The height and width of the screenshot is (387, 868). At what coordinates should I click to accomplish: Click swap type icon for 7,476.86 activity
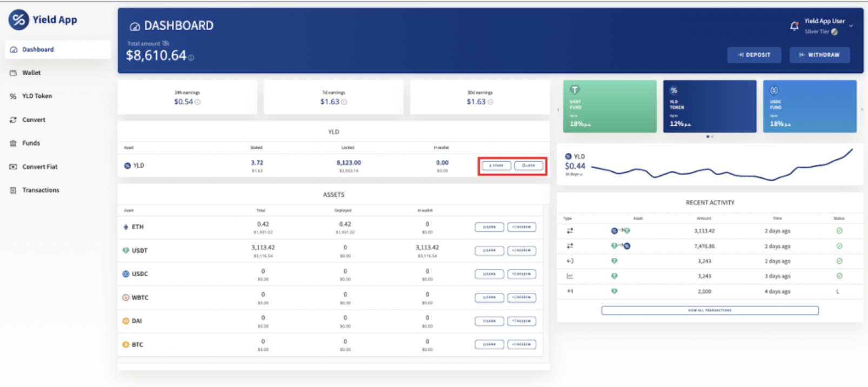point(570,246)
